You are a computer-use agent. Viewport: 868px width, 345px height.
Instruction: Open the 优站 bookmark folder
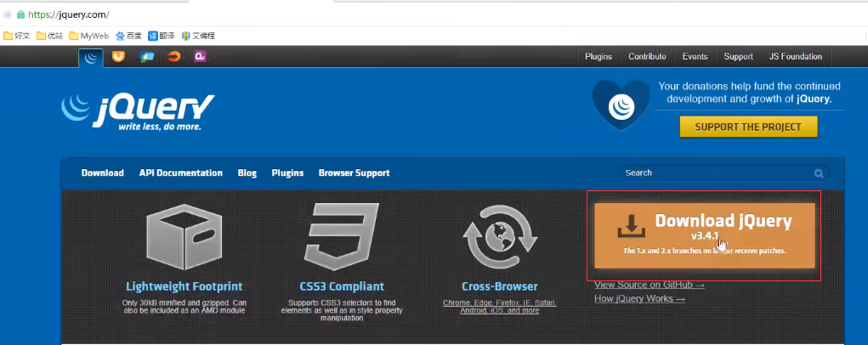coord(49,36)
